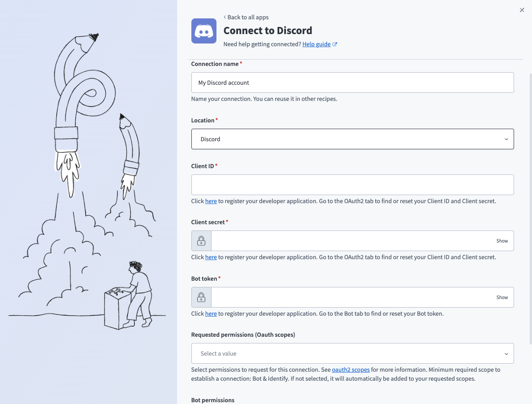Show the Bot token value
532x404 pixels.
tap(502, 297)
